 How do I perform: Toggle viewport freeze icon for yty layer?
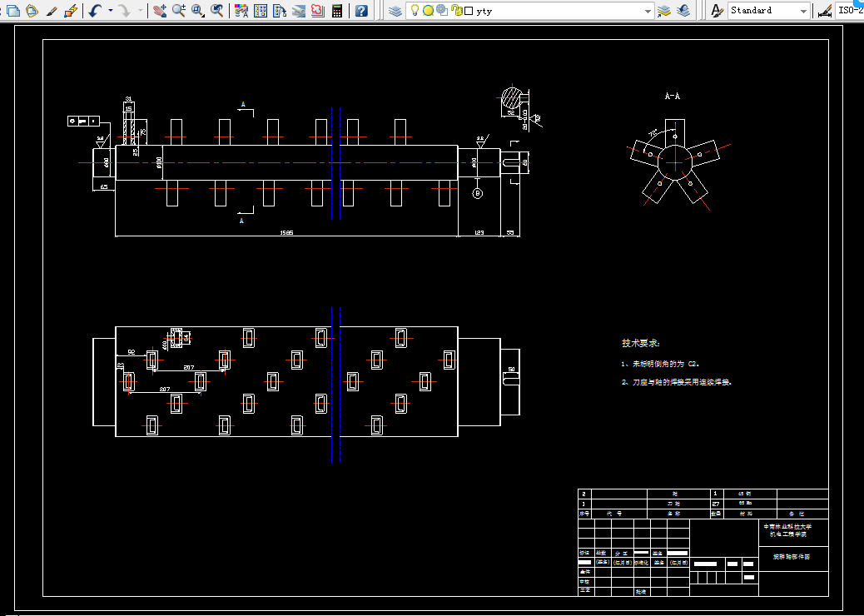tap(441, 10)
